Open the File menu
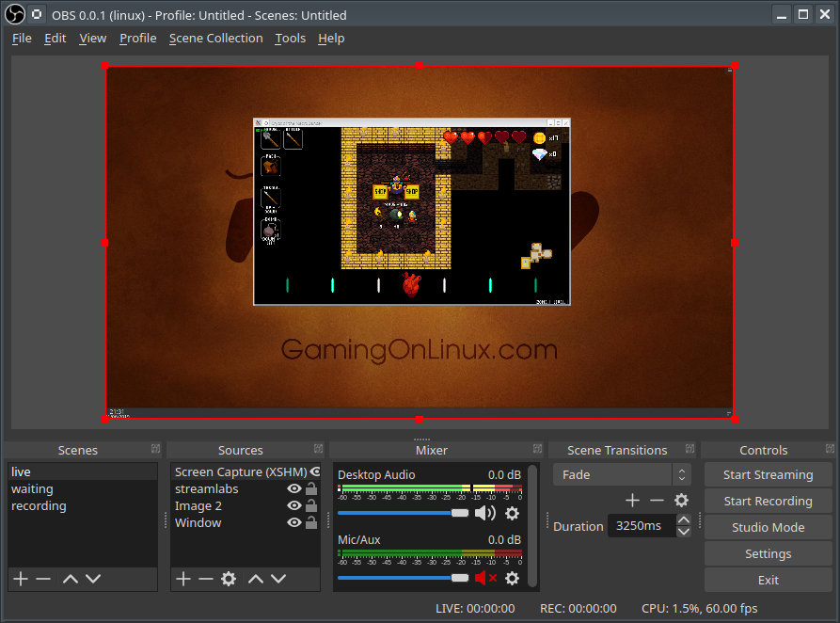The width and height of the screenshot is (840, 623). tap(22, 38)
